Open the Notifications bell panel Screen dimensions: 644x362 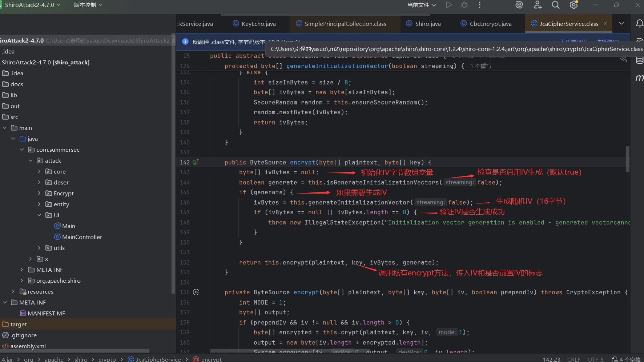coord(639,24)
